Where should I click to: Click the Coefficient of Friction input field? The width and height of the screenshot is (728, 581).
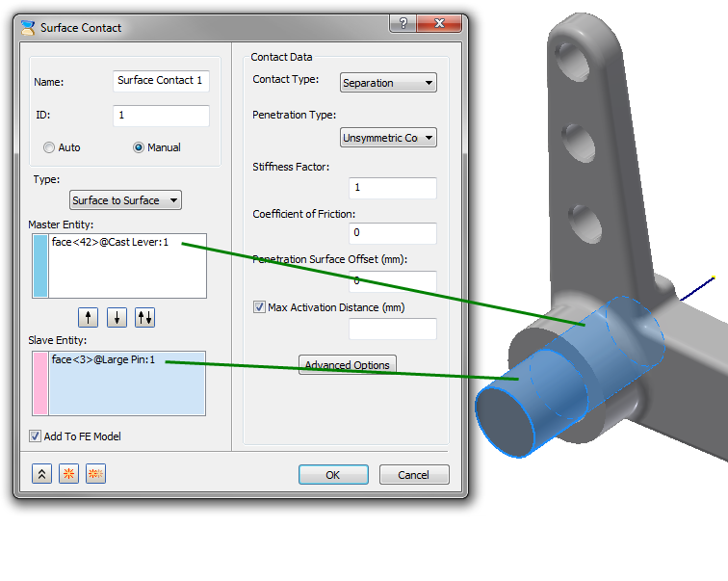pyautogui.click(x=393, y=233)
